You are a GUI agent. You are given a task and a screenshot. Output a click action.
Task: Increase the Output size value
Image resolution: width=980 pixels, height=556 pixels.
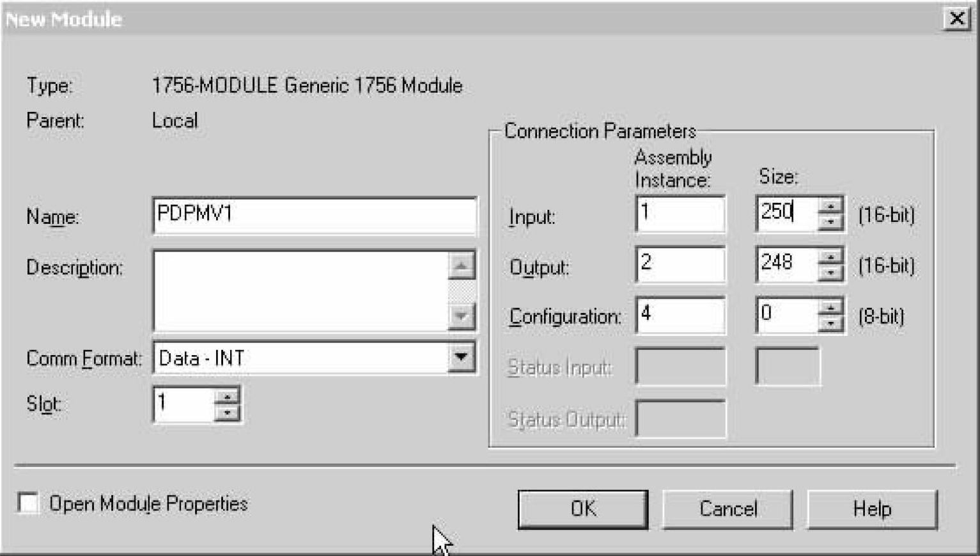830,257
